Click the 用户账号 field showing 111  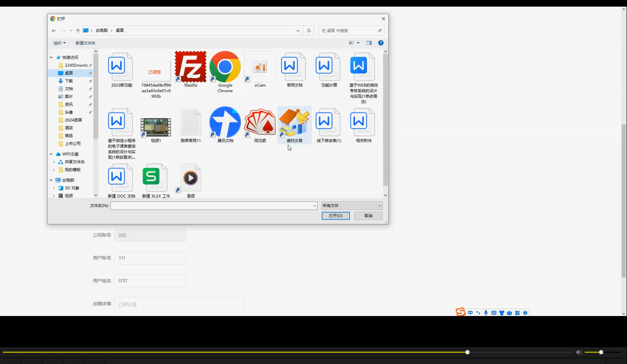(150, 258)
